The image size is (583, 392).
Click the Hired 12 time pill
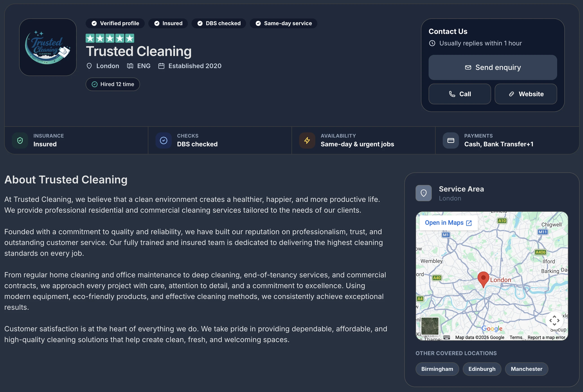[x=113, y=84]
